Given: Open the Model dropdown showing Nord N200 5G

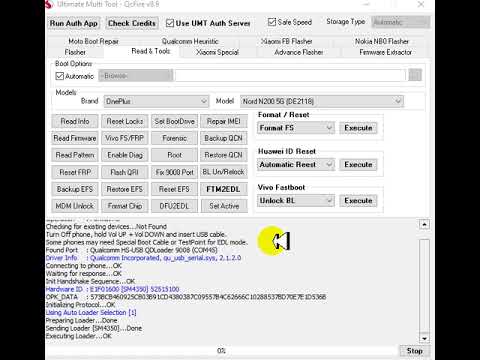Looking at the screenshot, I should pyautogui.click(x=322, y=101).
